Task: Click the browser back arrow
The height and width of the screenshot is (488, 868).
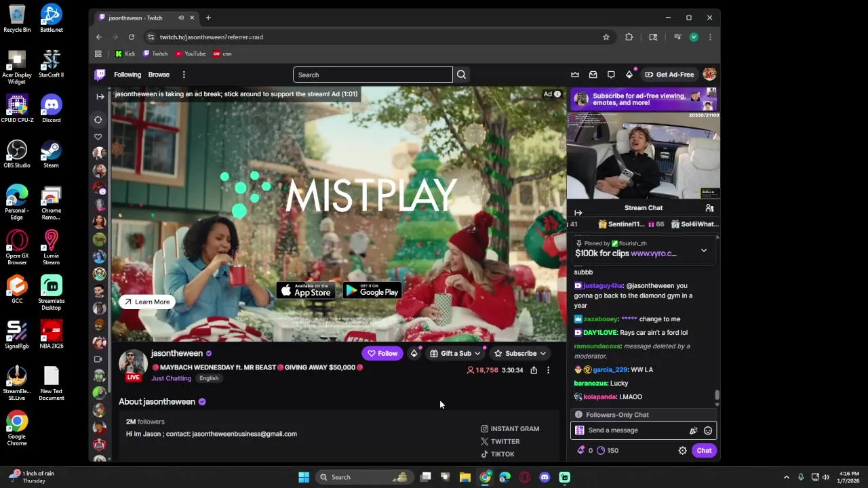Action: tap(99, 37)
